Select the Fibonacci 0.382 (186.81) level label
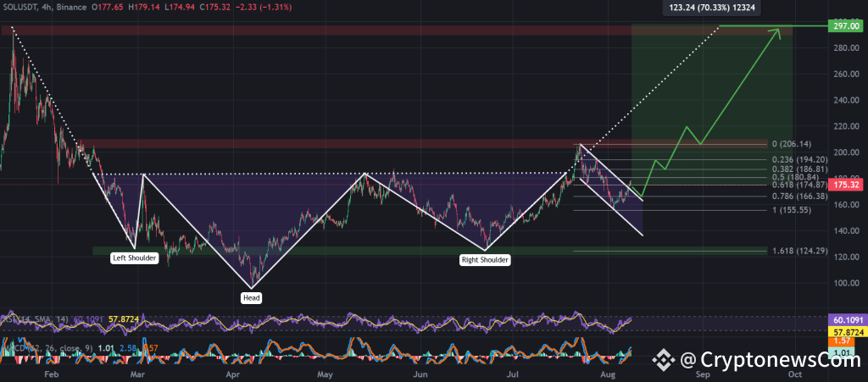The image size is (868, 382). click(x=799, y=169)
